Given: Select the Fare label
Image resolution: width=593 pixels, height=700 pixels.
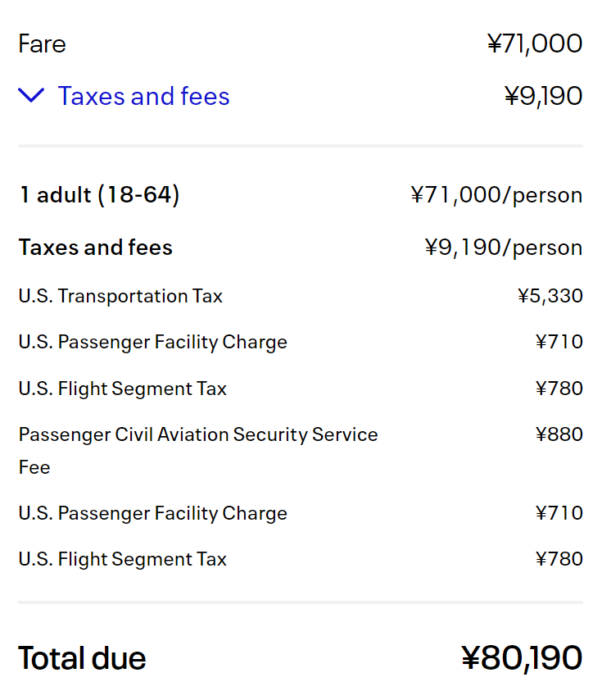Looking at the screenshot, I should coord(42,43).
